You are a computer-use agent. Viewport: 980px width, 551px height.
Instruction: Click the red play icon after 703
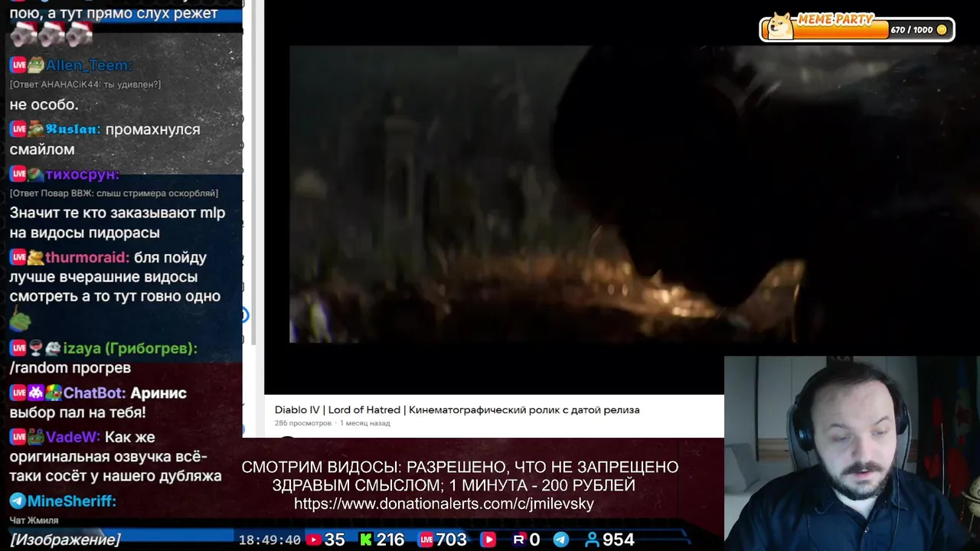[x=488, y=540]
